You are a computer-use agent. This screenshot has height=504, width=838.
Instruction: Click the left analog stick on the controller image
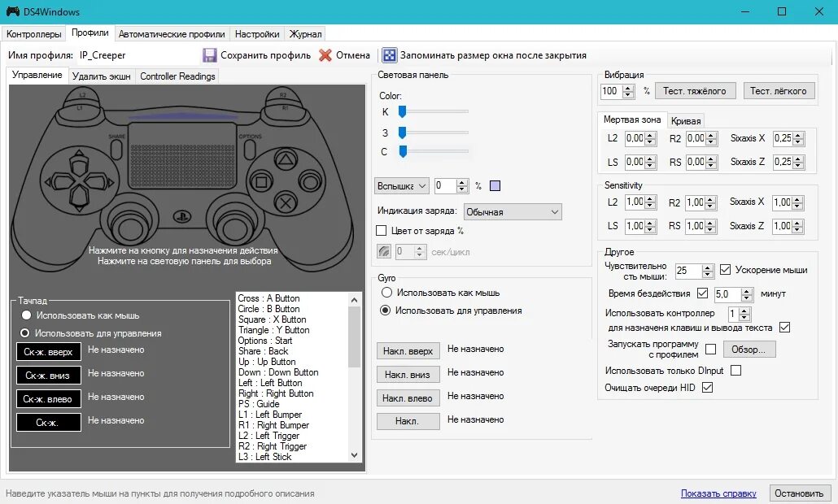click(x=129, y=228)
